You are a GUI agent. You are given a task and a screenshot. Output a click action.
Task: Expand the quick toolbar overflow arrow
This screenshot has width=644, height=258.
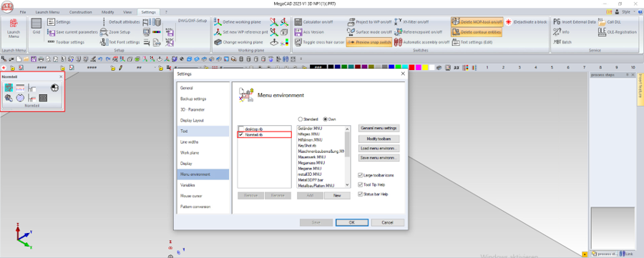pos(301,59)
